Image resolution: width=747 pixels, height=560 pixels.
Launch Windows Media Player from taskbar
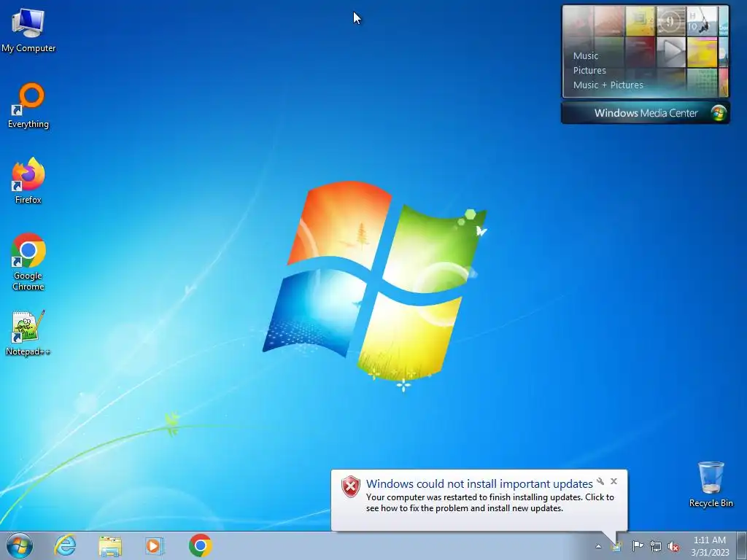pyautogui.click(x=155, y=545)
